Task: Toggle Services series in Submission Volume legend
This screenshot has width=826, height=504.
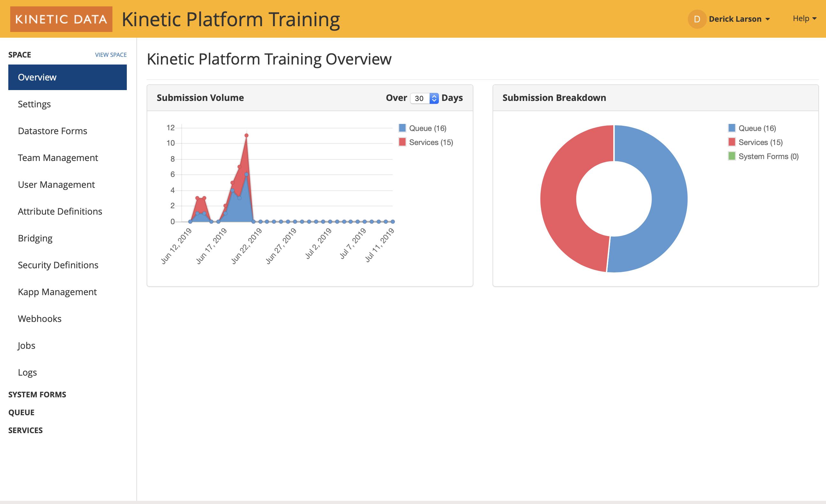Action: click(431, 142)
